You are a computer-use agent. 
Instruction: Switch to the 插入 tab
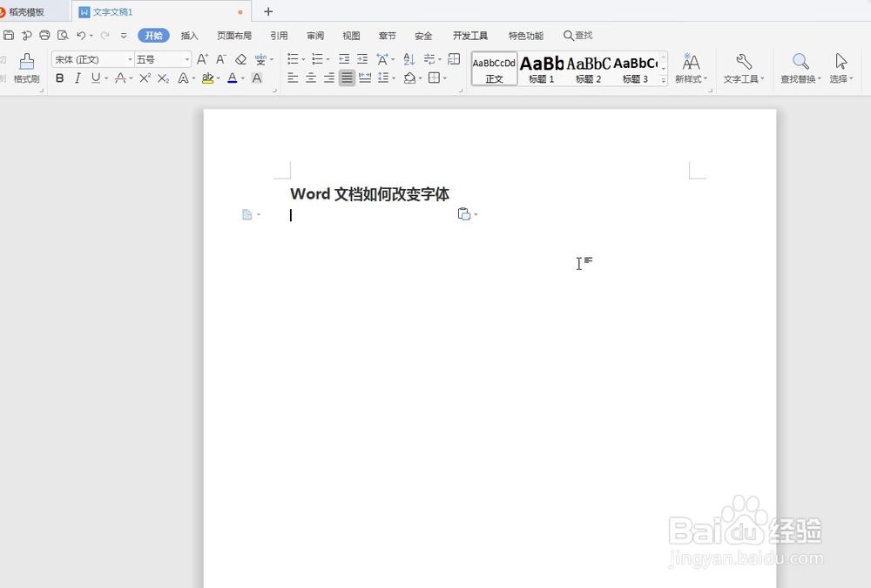[x=189, y=36]
